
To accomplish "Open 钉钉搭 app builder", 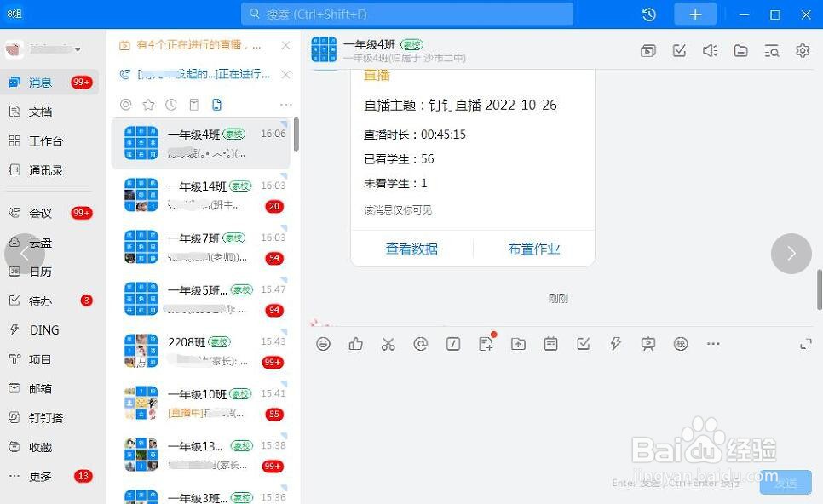I will click(x=36, y=418).
